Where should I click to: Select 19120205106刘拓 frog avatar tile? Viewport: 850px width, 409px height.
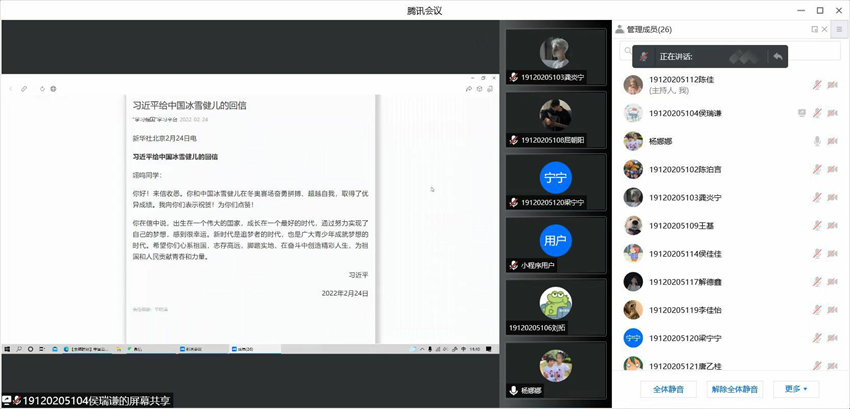555,307
